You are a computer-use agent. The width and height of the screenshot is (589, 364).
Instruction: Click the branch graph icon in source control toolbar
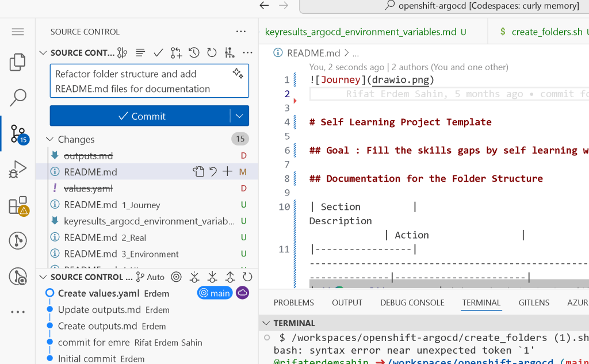(122, 53)
